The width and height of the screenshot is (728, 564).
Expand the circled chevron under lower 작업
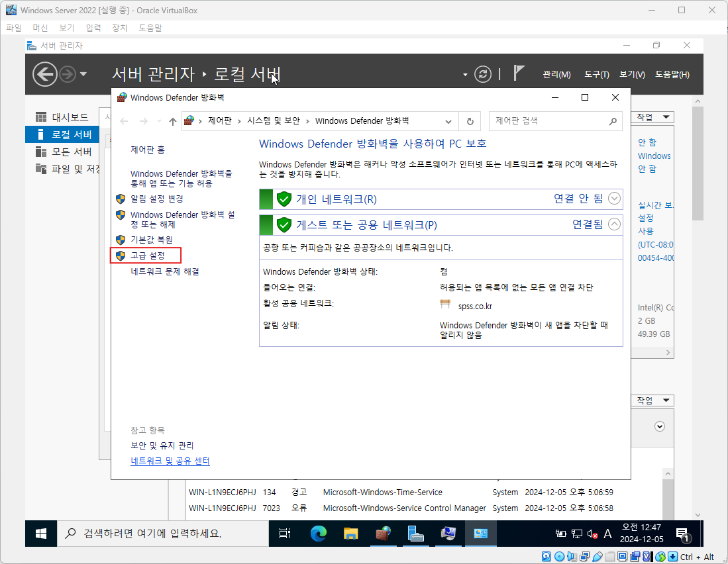click(660, 427)
